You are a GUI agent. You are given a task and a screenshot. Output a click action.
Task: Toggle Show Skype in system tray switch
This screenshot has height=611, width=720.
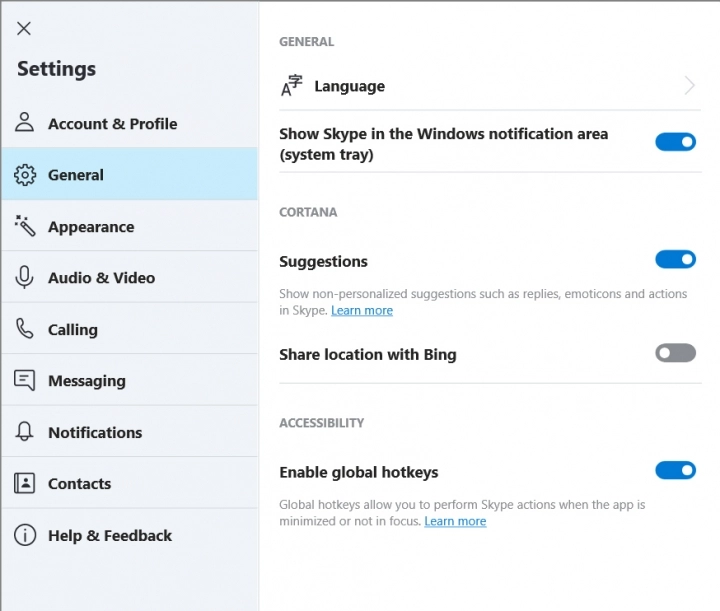coord(675,142)
